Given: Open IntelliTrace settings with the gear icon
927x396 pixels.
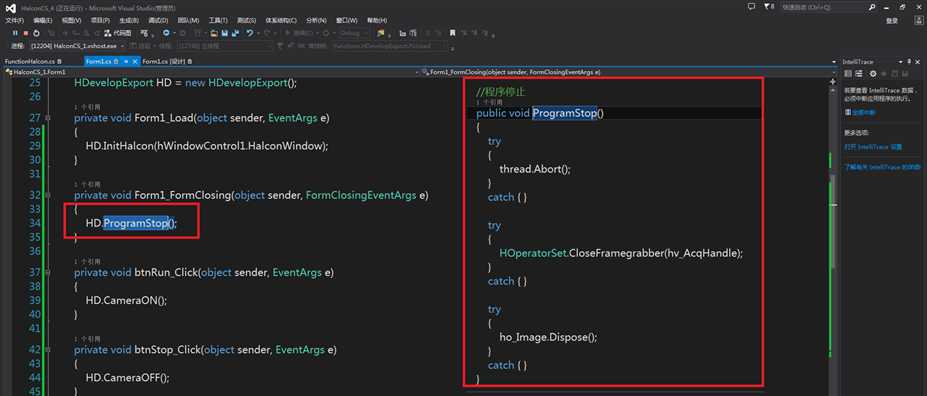Looking at the screenshot, I should 873,73.
